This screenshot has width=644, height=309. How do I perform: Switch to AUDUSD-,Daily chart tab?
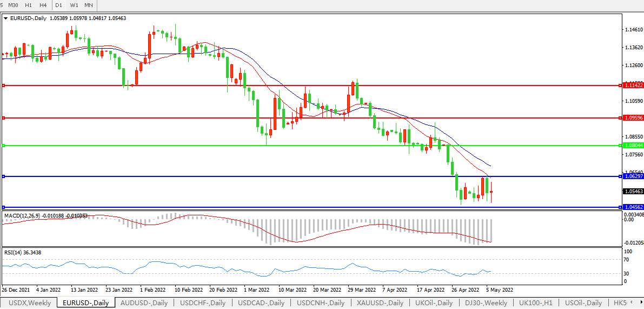click(144, 303)
